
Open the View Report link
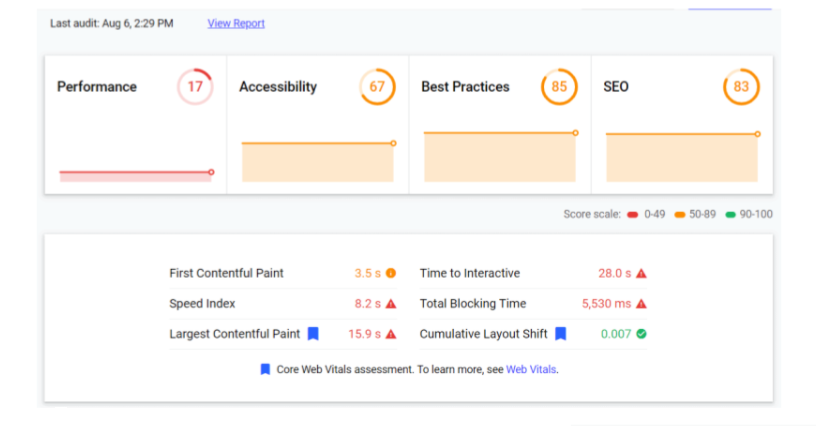point(236,23)
